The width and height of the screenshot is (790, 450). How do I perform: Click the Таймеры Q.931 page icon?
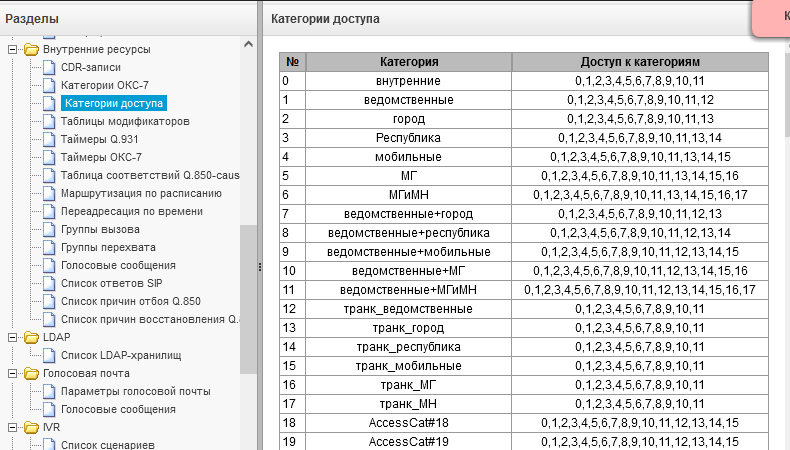pyautogui.click(x=49, y=139)
